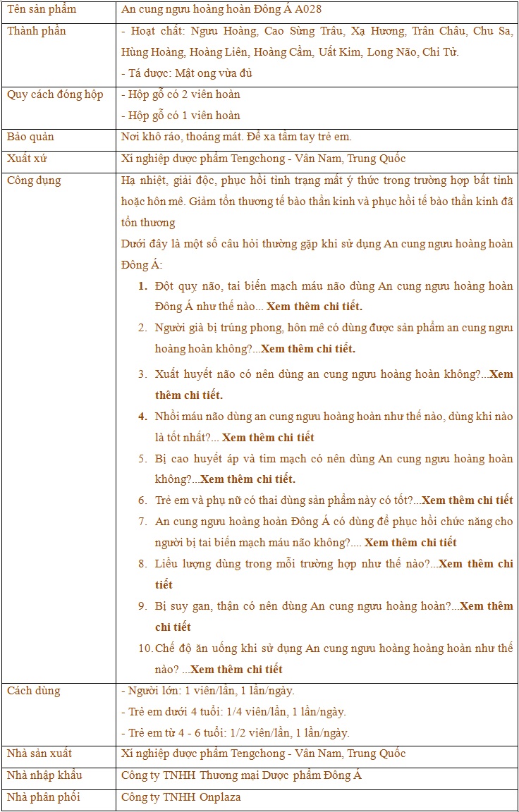Open 'Xem thêm chi tiết' for question 2 about trúng phong

pos(308,348)
